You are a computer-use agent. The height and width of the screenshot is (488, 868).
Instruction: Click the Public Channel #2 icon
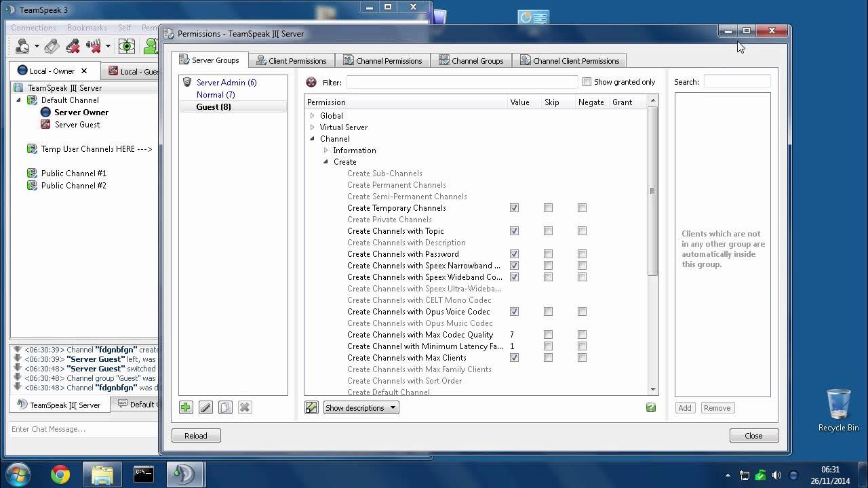32,186
